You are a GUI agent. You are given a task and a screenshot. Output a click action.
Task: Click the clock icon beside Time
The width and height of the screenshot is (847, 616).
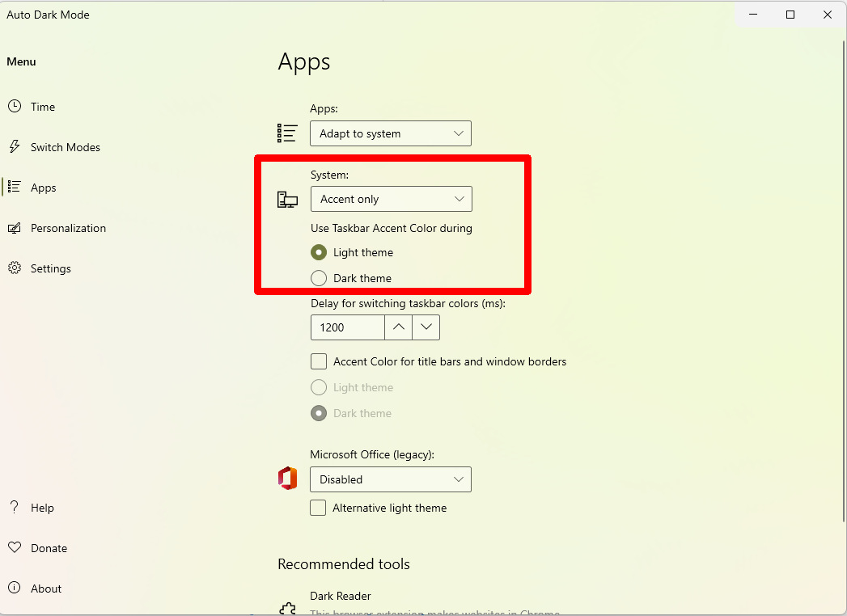click(x=14, y=106)
